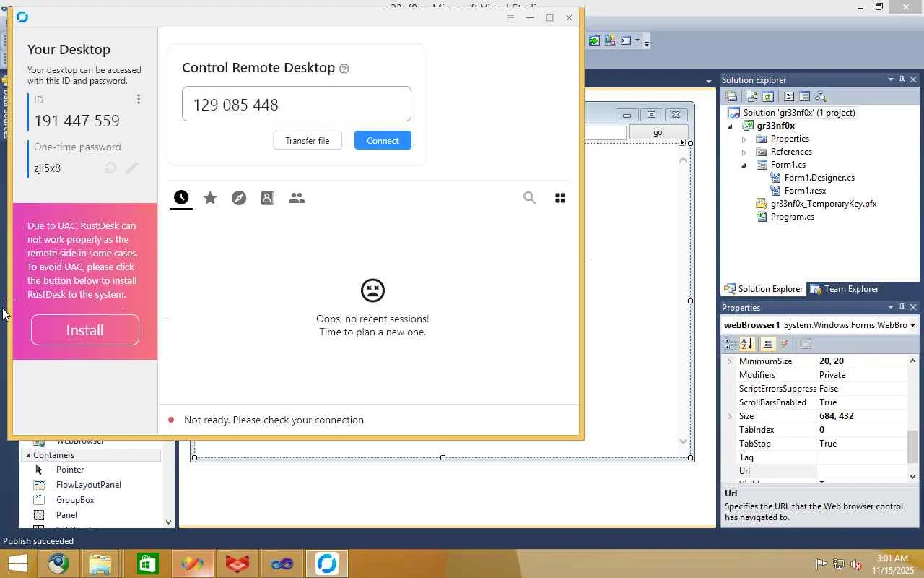Switch to the Solution Explorer tab

764,289
